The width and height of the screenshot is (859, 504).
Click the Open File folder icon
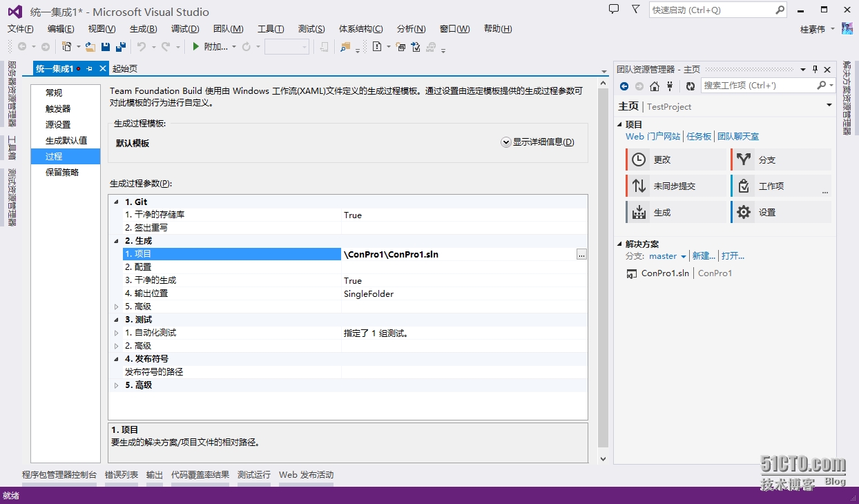click(90, 47)
